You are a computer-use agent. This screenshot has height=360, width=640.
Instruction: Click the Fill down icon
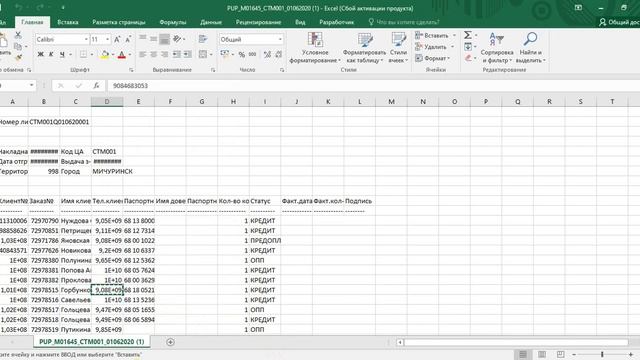(468, 47)
